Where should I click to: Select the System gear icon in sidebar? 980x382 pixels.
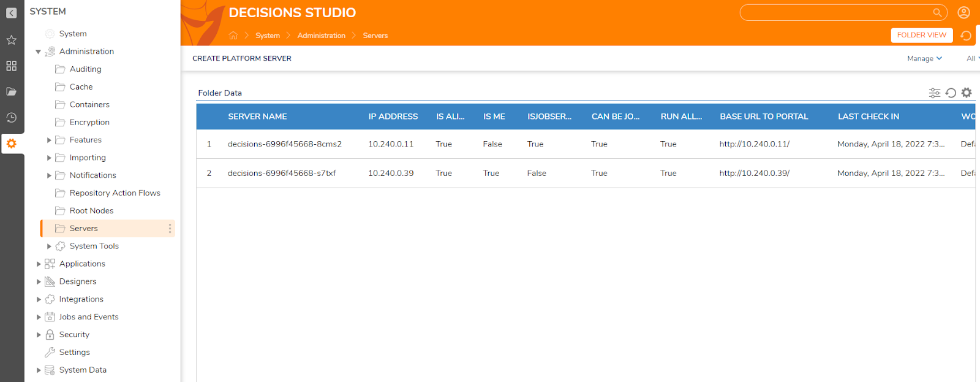click(x=11, y=143)
